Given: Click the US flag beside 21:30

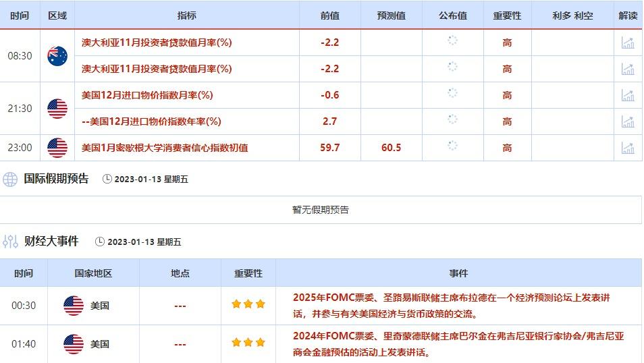Looking at the screenshot, I should 57,108.
